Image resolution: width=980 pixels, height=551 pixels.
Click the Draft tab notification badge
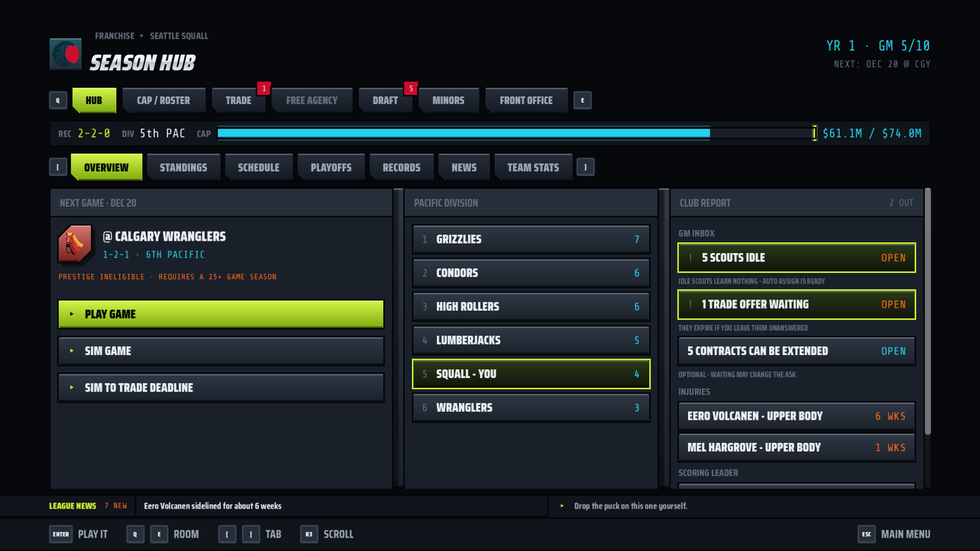point(411,88)
